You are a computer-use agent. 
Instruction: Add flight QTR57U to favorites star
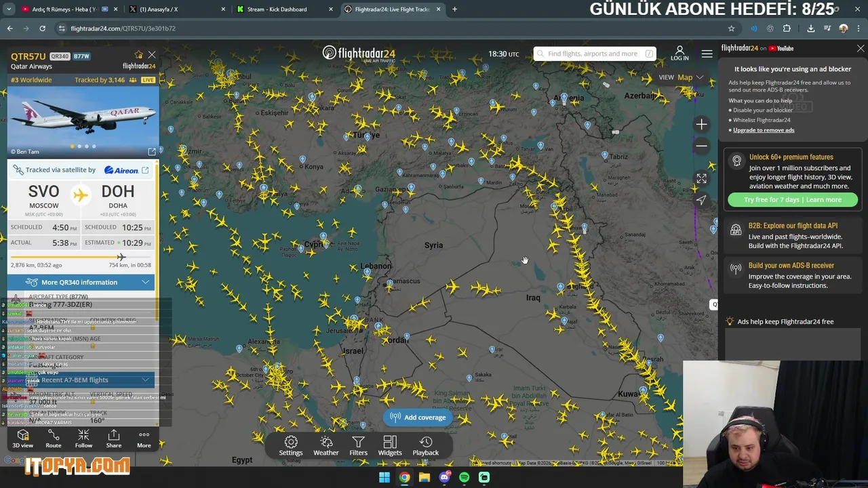[x=139, y=54]
